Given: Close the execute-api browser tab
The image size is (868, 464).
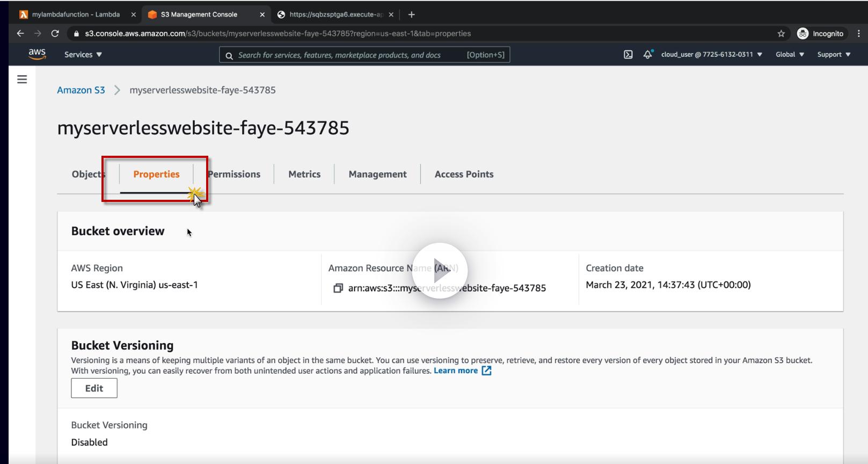Looking at the screenshot, I should (x=391, y=15).
